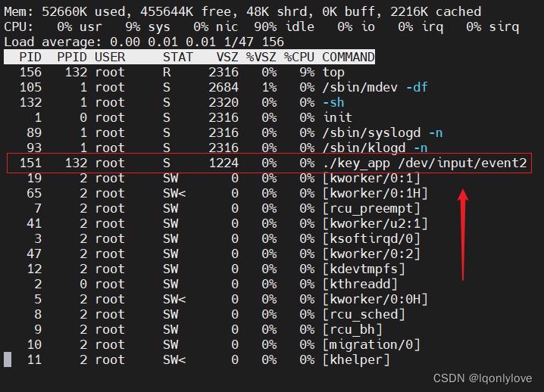Click VSZ value 2320 of -sh
544x392 pixels.
[224, 103]
